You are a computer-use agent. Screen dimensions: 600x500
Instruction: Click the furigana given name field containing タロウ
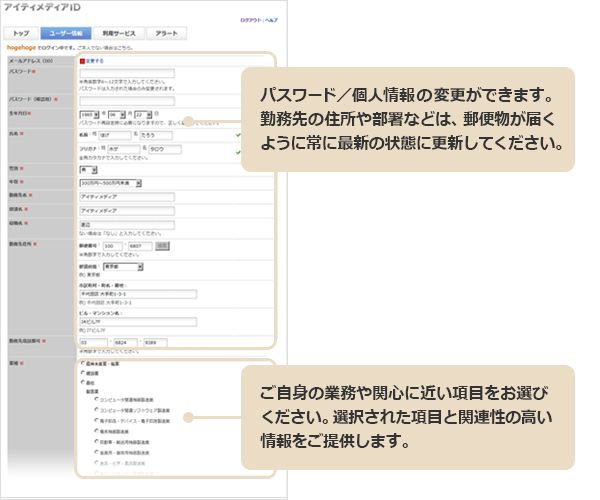click(165, 149)
